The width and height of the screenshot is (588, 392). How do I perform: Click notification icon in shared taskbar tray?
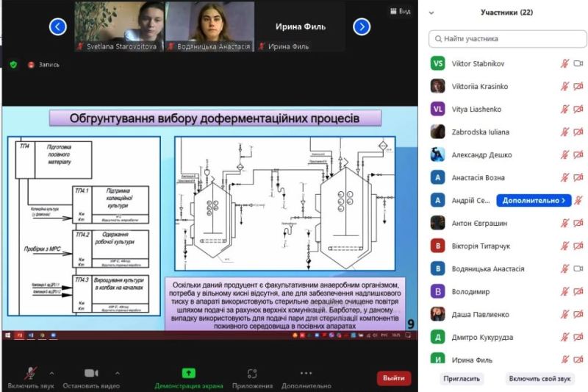408,335
